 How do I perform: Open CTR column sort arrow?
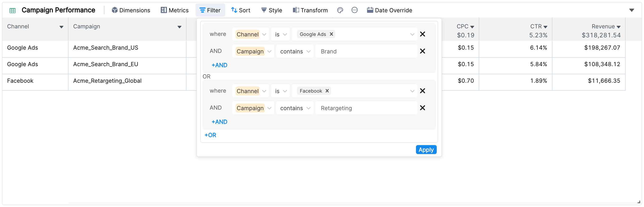tap(545, 27)
